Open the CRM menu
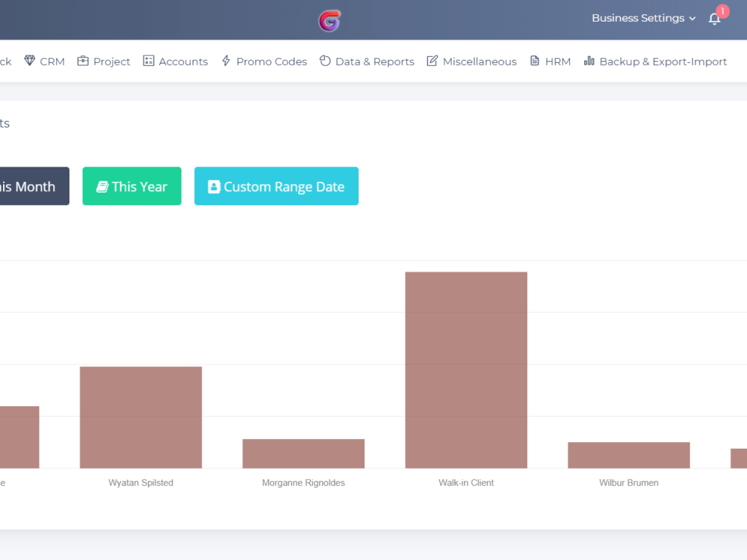The height and width of the screenshot is (560, 747). (x=45, y=61)
